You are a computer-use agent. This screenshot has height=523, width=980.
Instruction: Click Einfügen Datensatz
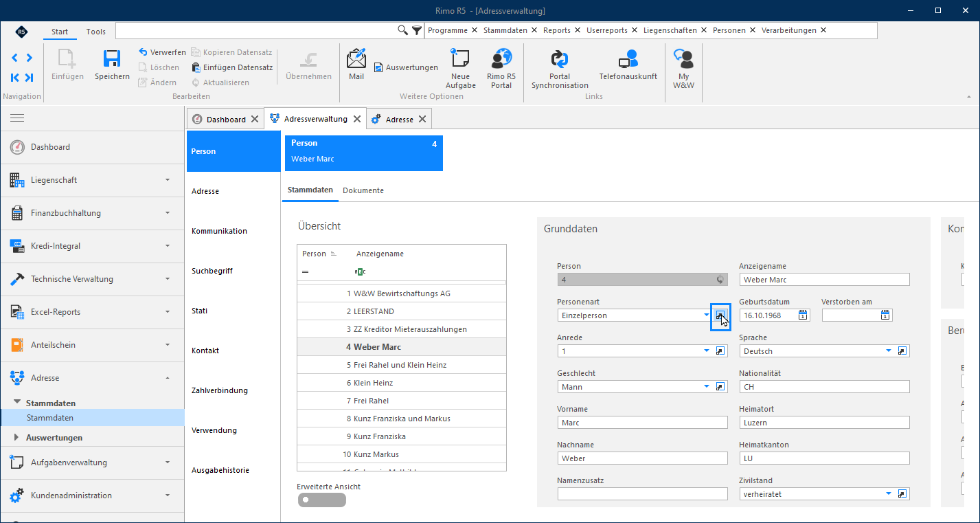[232, 67]
